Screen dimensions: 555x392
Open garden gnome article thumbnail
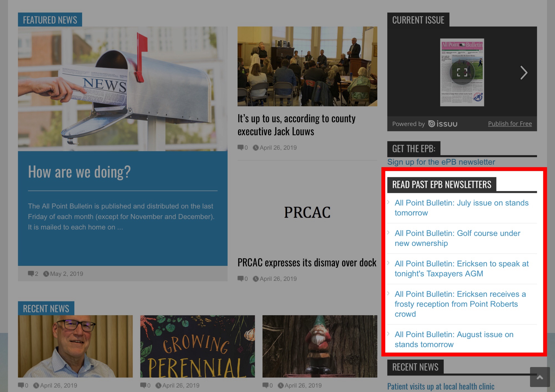pyautogui.click(x=320, y=346)
